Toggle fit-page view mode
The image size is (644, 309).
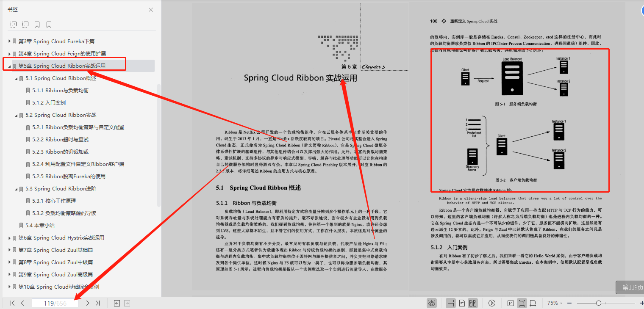pyautogui.click(x=522, y=303)
